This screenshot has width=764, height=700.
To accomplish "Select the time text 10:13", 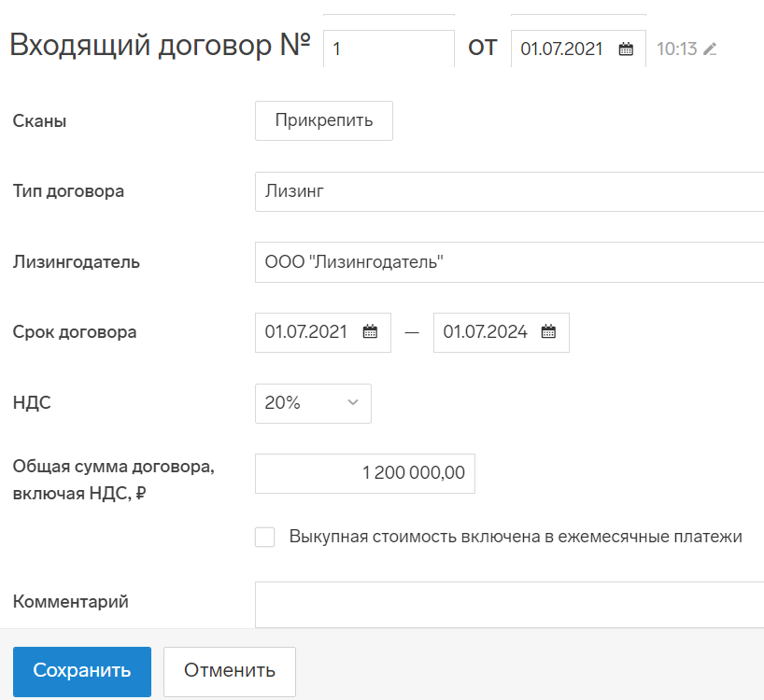I will click(676, 49).
